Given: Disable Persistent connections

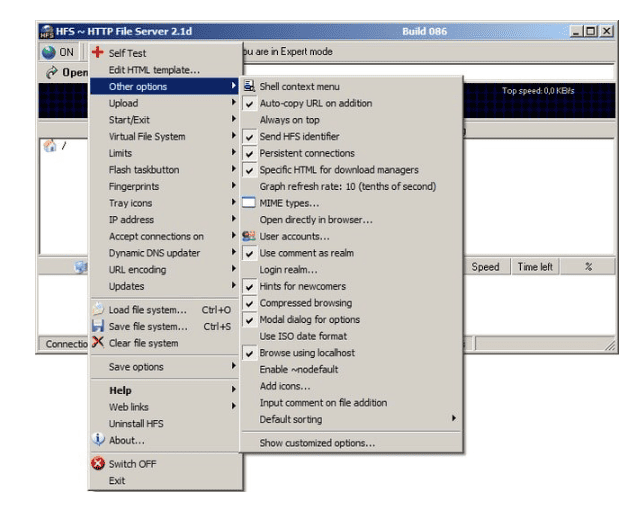Looking at the screenshot, I should [352, 153].
